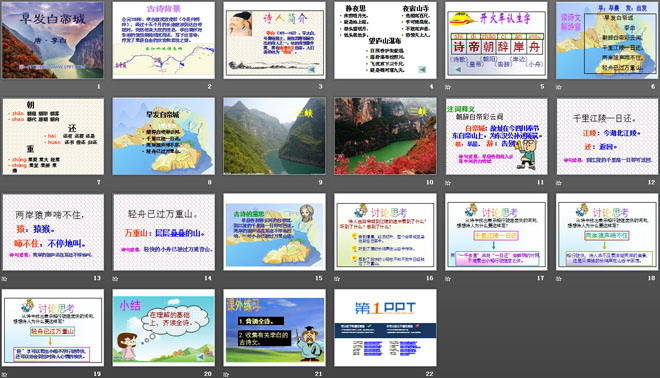The height and width of the screenshot is (378, 660).
Task: Select slide 2 about 古诗背景
Action: (x=163, y=40)
